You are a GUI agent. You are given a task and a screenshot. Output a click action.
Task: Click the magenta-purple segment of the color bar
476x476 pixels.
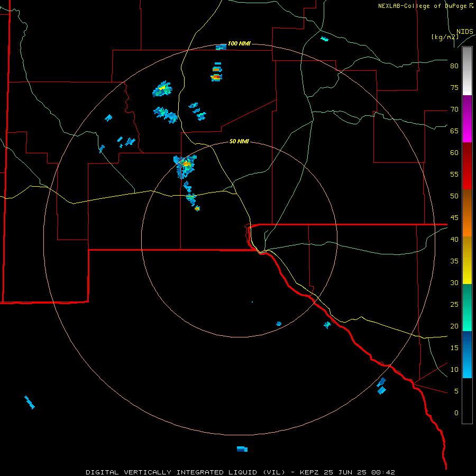pos(467,118)
